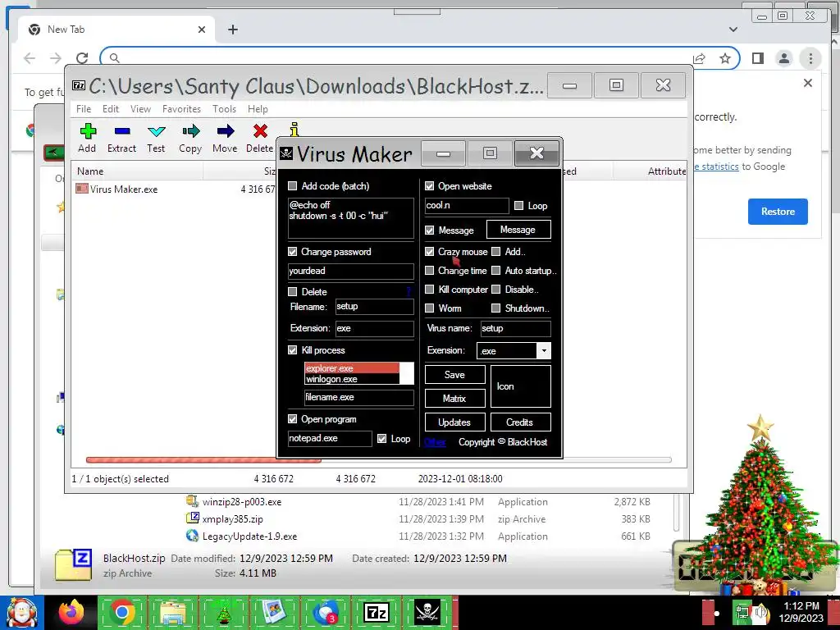Uncheck Kill process checkbox
Image resolution: width=840 pixels, height=630 pixels.
point(293,349)
